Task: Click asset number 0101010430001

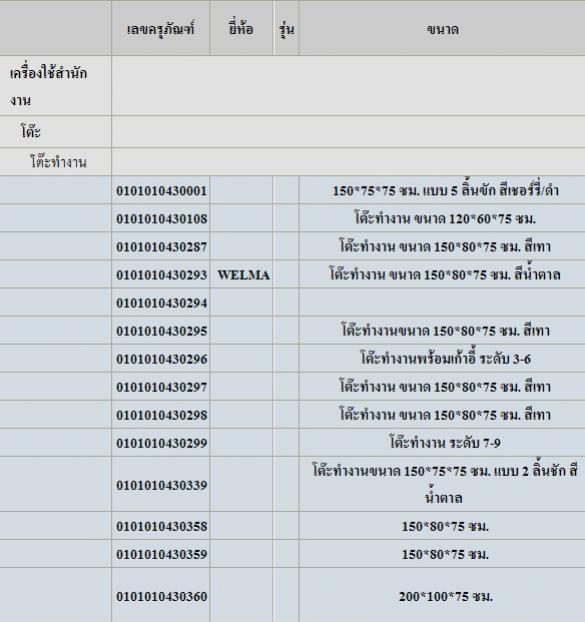Action: (161, 191)
